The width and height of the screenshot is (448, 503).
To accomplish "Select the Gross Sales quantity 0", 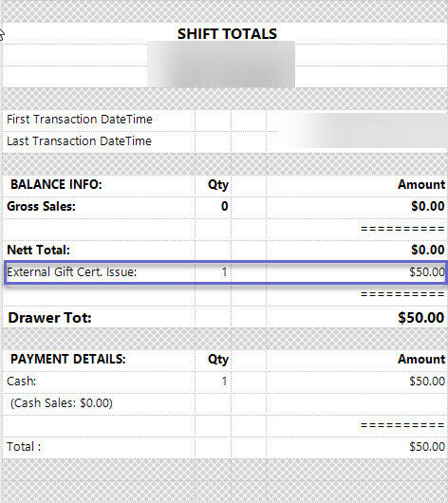I will pos(225,206).
